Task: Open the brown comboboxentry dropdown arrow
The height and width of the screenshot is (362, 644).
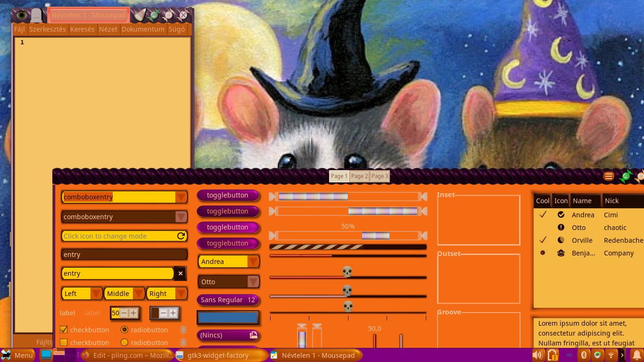Action: tap(181, 217)
